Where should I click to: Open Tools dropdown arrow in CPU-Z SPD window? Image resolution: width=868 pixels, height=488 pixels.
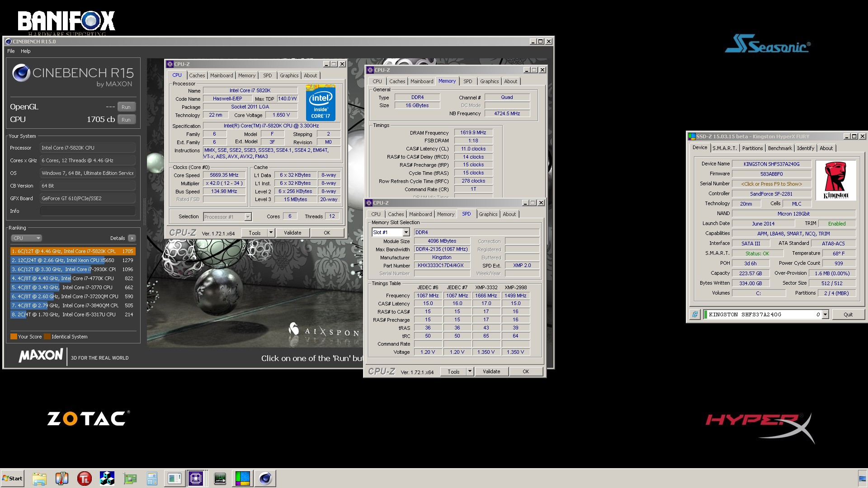[470, 371]
